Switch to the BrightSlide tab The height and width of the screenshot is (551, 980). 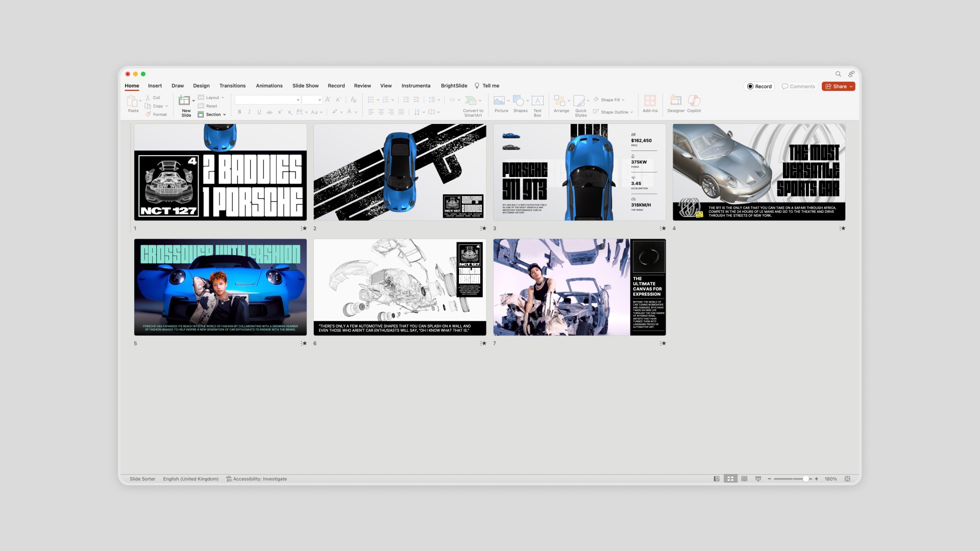pos(454,86)
